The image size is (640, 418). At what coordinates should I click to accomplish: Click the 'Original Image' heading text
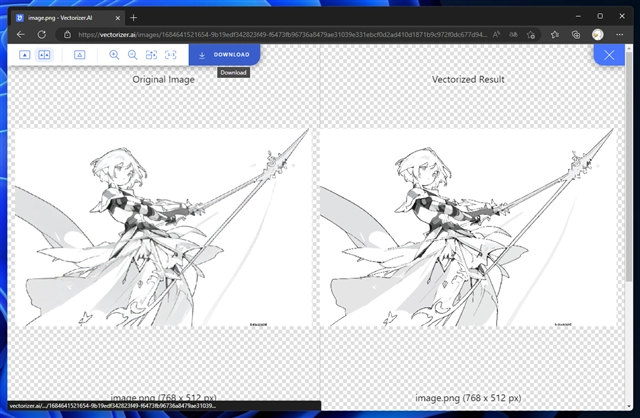(163, 79)
